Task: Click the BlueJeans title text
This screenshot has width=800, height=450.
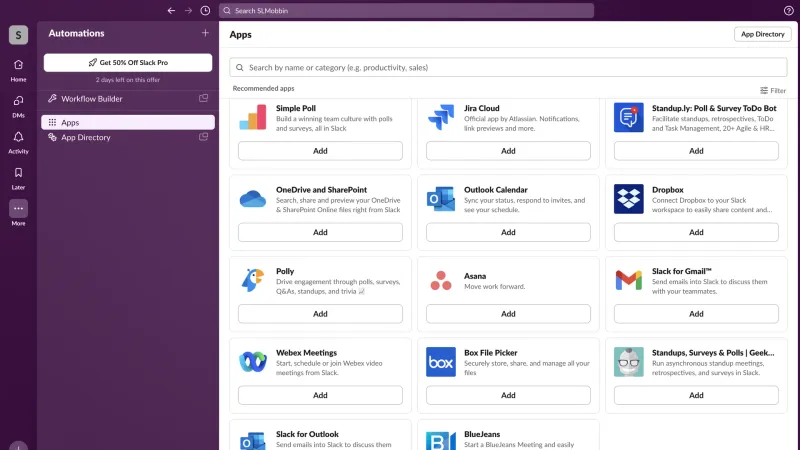Action: tap(482, 434)
